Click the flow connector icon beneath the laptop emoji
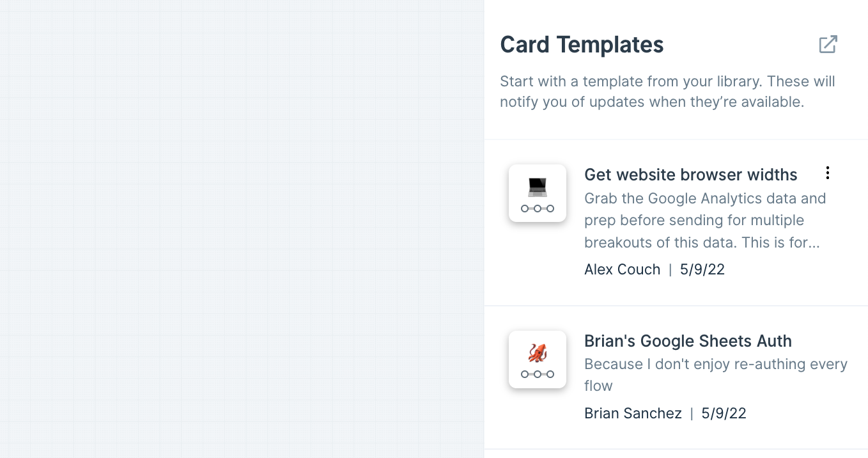The width and height of the screenshot is (868, 458). [x=538, y=209]
